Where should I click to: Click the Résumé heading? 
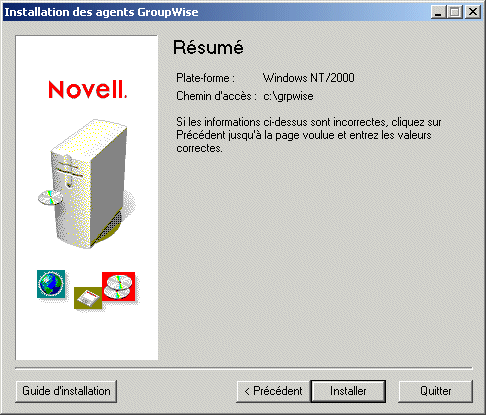tap(208, 47)
